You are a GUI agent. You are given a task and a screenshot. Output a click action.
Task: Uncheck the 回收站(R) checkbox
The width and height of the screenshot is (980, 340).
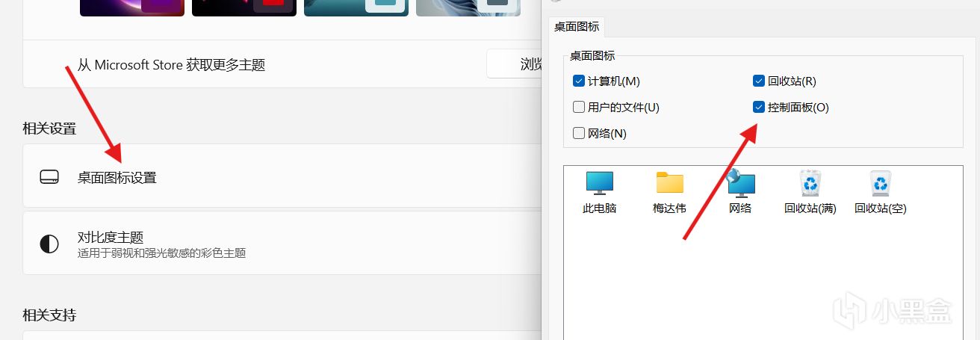click(759, 81)
